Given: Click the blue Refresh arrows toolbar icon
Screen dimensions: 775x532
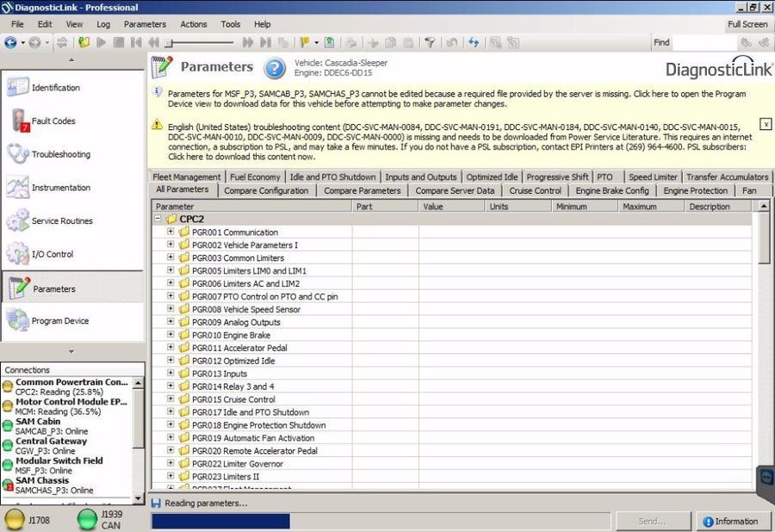Looking at the screenshot, I should 474,43.
